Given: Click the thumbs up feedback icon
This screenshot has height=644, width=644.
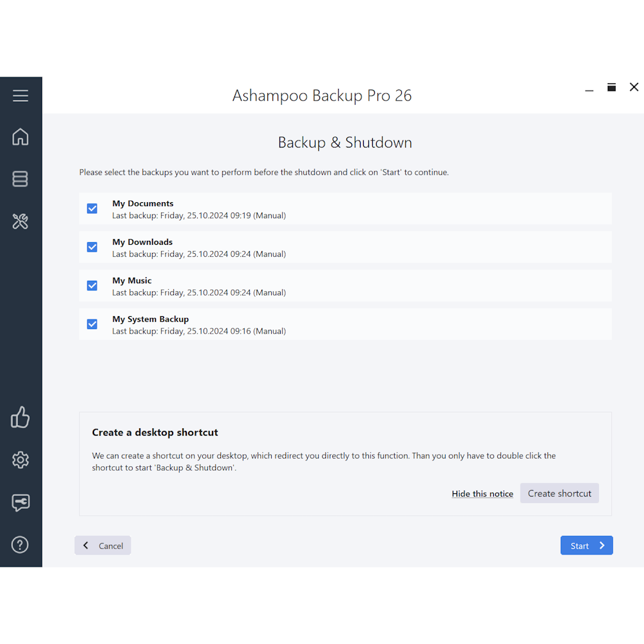Looking at the screenshot, I should [21, 417].
